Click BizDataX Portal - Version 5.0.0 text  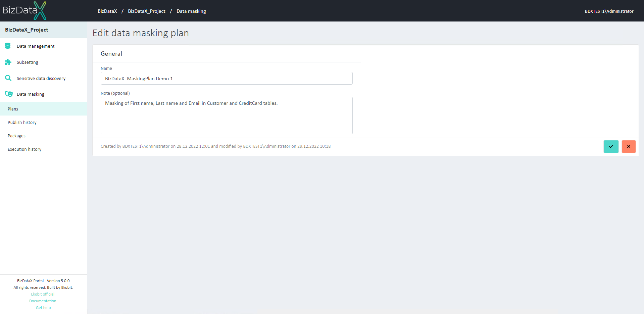(43, 281)
